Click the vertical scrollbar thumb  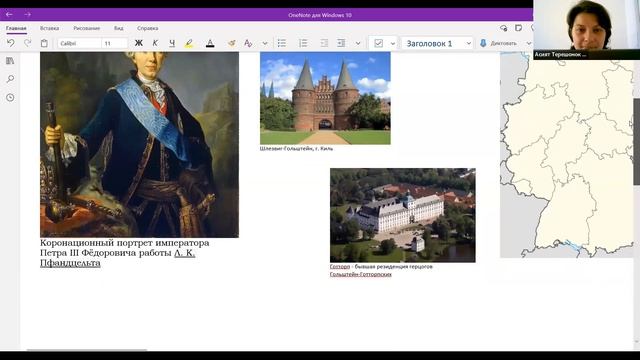[x=636, y=141]
